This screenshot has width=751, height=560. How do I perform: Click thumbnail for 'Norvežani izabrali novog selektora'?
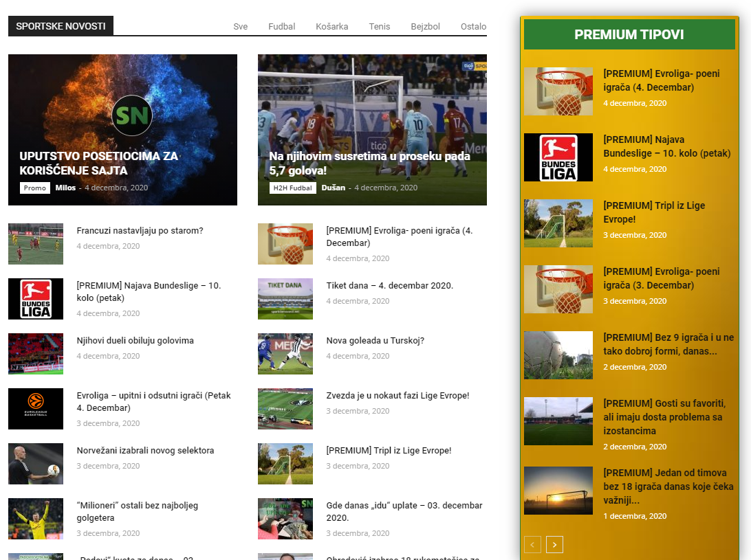[36, 464]
